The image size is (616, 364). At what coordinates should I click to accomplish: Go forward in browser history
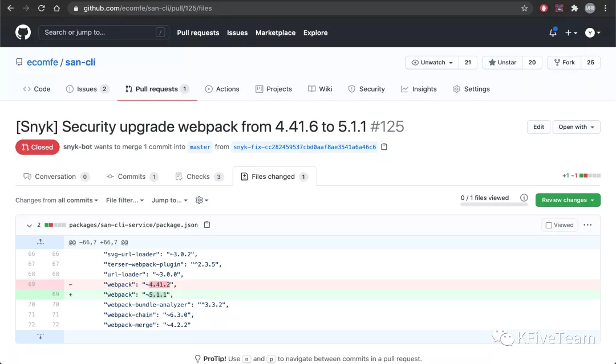[x=26, y=8]
